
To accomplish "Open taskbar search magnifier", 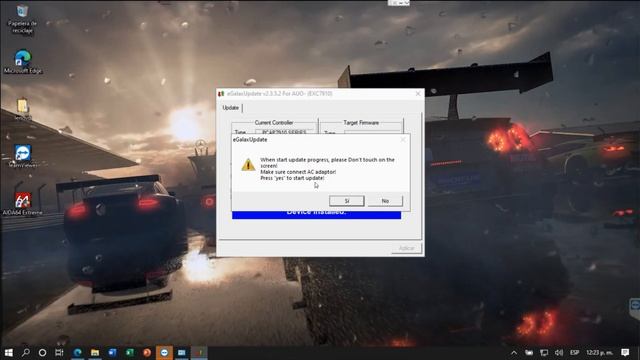I will point(25,352).
